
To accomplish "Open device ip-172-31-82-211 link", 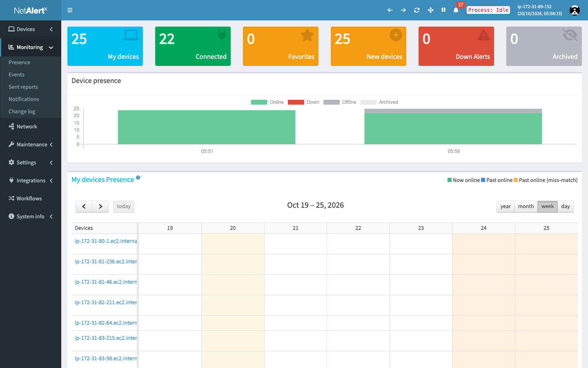I will tap(106, 303).
